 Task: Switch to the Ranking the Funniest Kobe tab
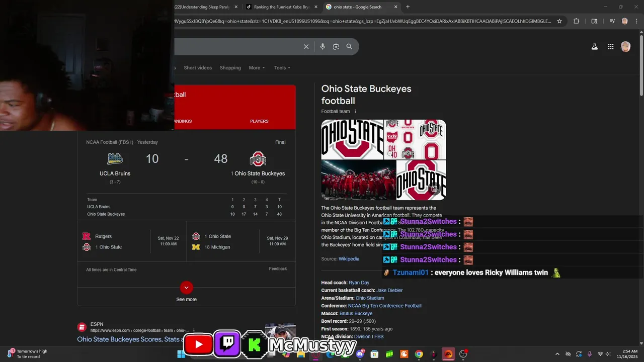(x=282, y=7)
